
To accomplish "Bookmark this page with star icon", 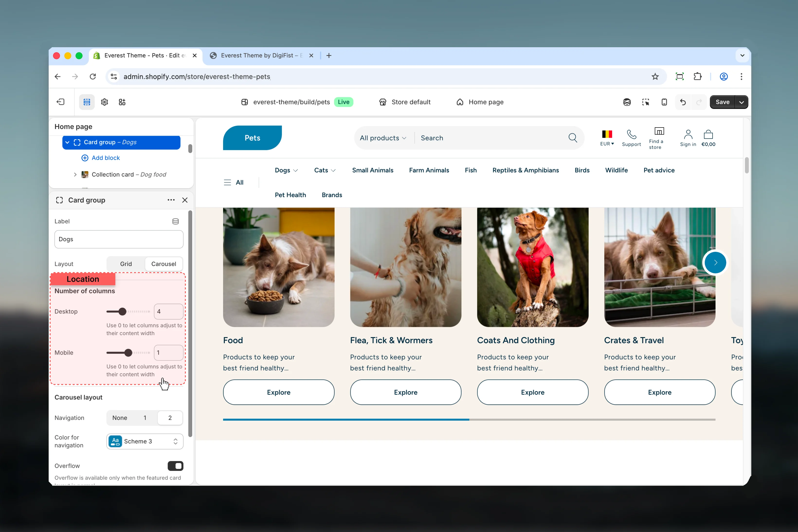I will point(655,76).
